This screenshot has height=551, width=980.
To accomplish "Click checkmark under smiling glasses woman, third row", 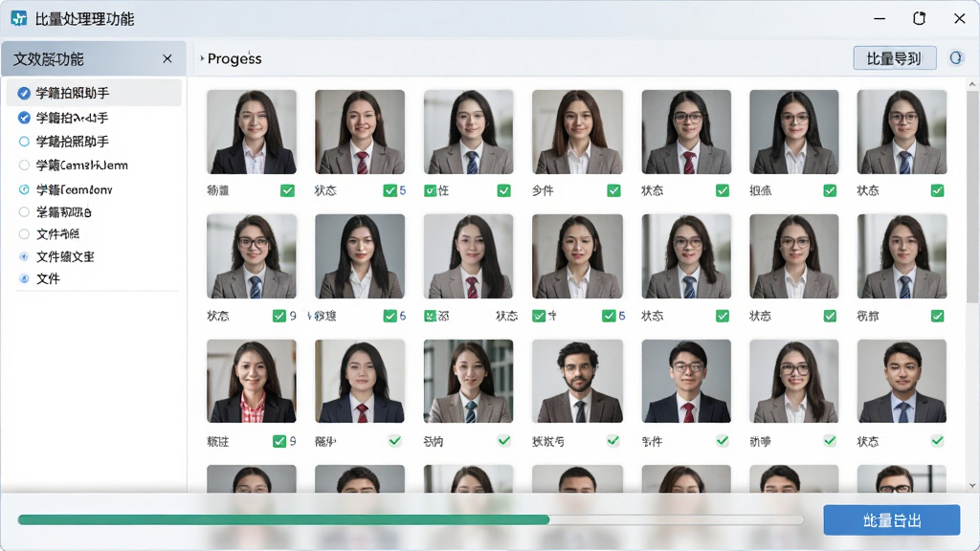I will click(830, 440).
